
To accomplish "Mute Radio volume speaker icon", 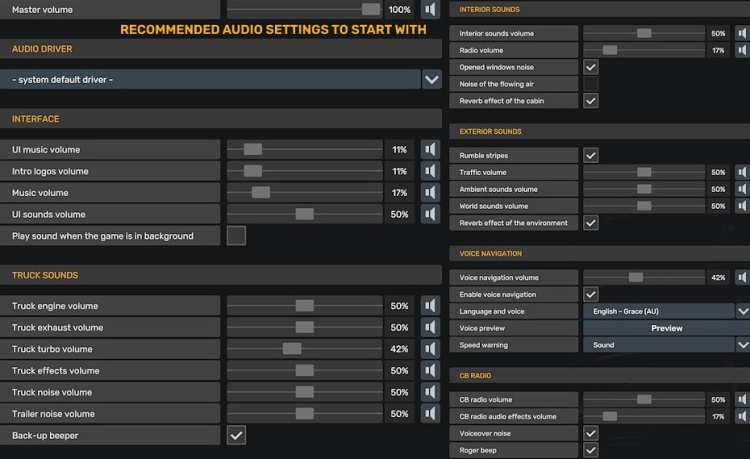I will (742, 50).
